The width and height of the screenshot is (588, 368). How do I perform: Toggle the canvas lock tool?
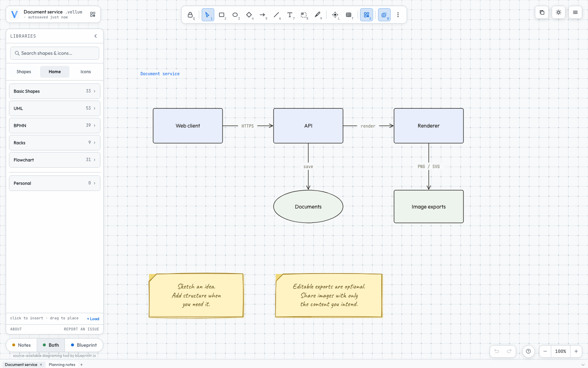(190, 15)
